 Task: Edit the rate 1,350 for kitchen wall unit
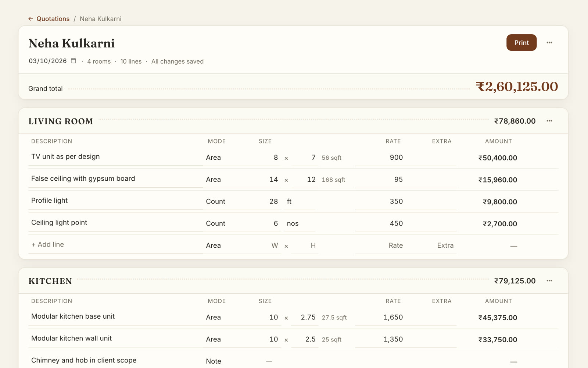point(381,339)
